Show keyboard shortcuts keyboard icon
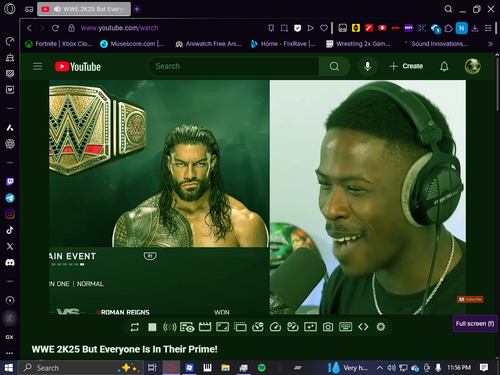The image size is (500, 375). point(345,326)
